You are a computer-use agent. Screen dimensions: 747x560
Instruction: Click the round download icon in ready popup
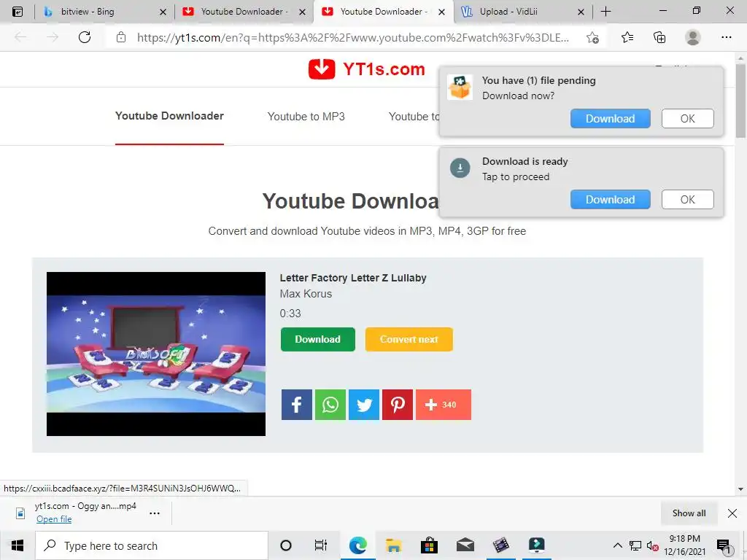click(x=460, y=168)
